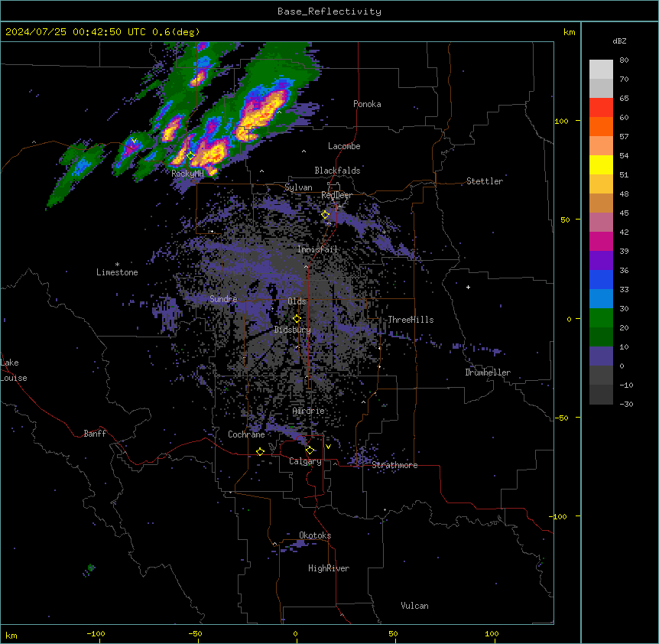
Task: Click the Didsbury town label
Action: (293, 330)
